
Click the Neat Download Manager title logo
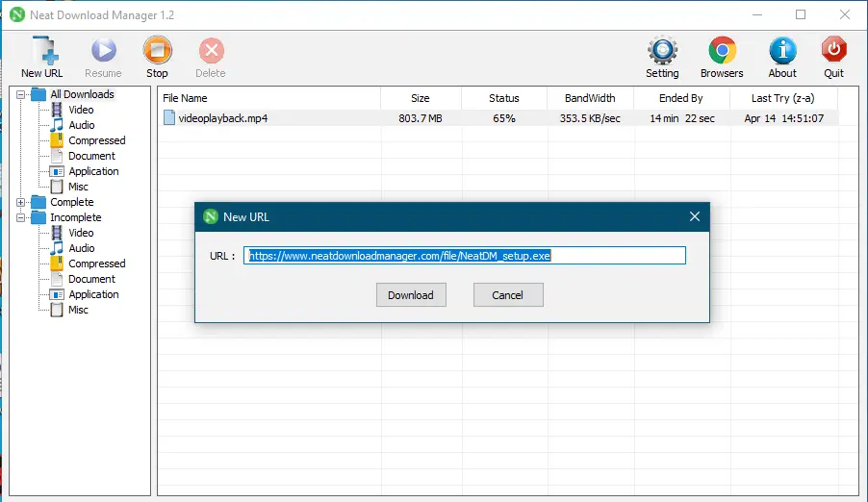(17, 15)
